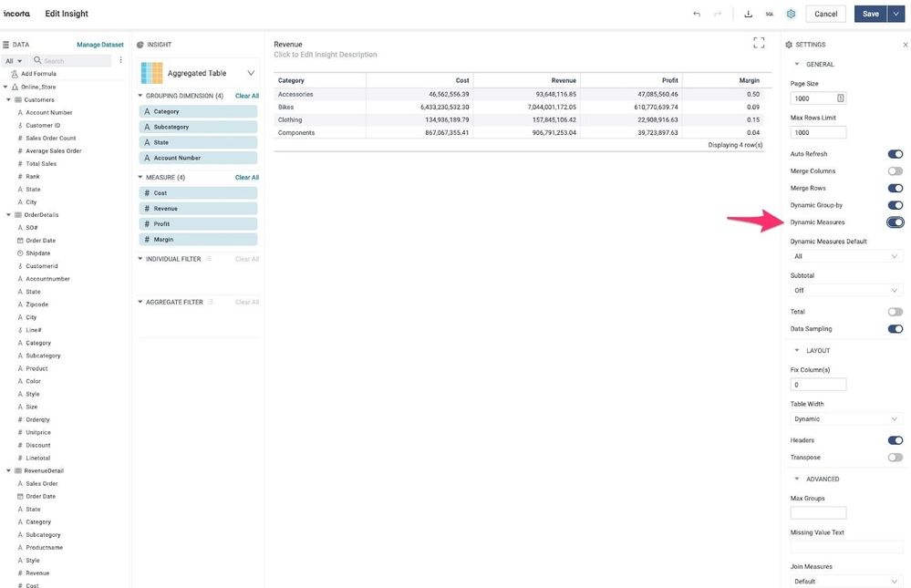Viewport: 911px width, 588px height.
Task: Click the download icon in top toolbar
Action: coord(748,14)
